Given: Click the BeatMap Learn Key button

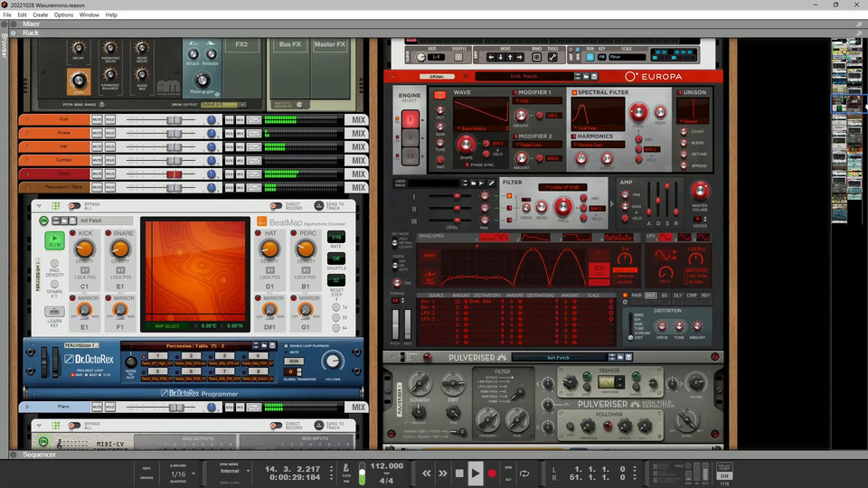Looking at the screenshot, I should click(x=53, y=312).
